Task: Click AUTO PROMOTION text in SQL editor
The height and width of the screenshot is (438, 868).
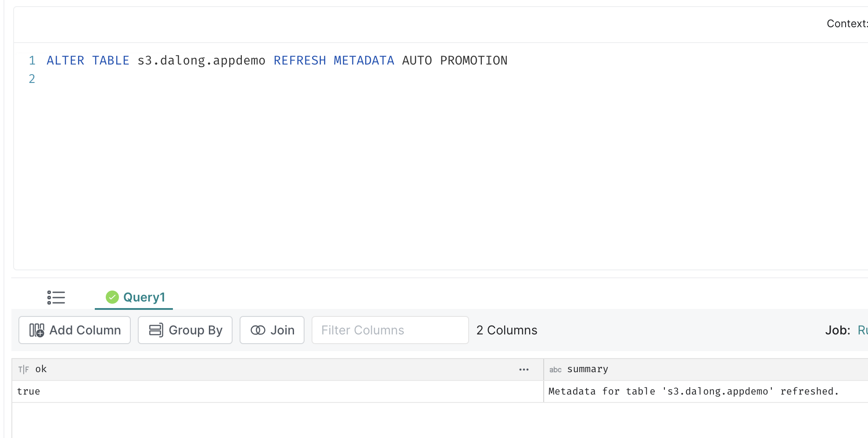Action: tap(455, 61)
